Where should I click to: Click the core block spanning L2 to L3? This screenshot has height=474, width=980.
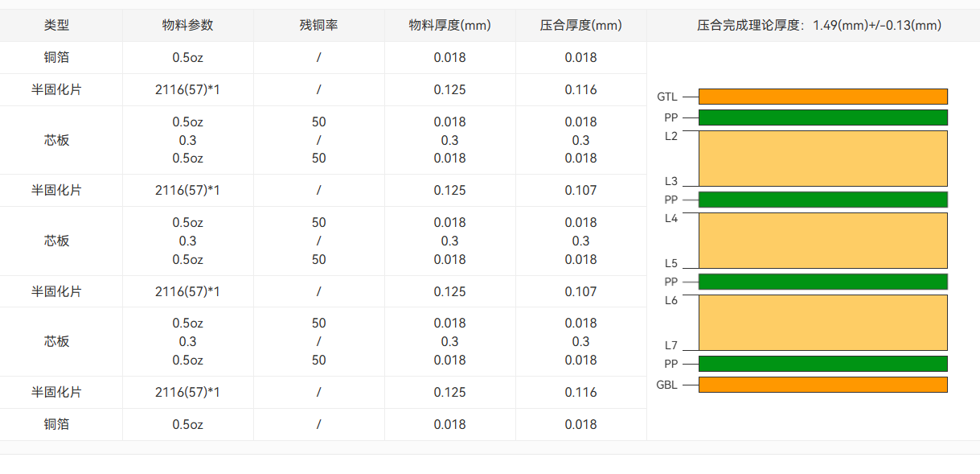coord(822,159)
